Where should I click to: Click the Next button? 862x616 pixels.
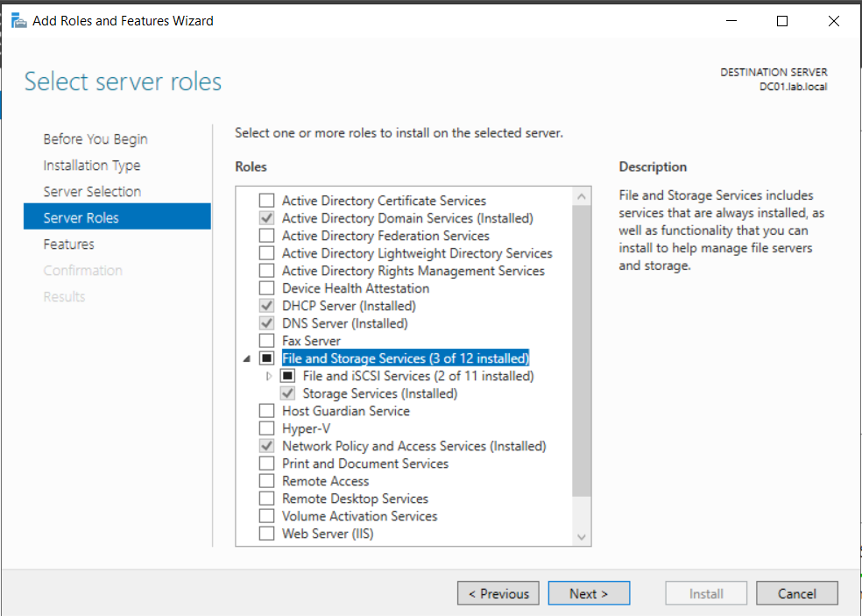point(589,593)
